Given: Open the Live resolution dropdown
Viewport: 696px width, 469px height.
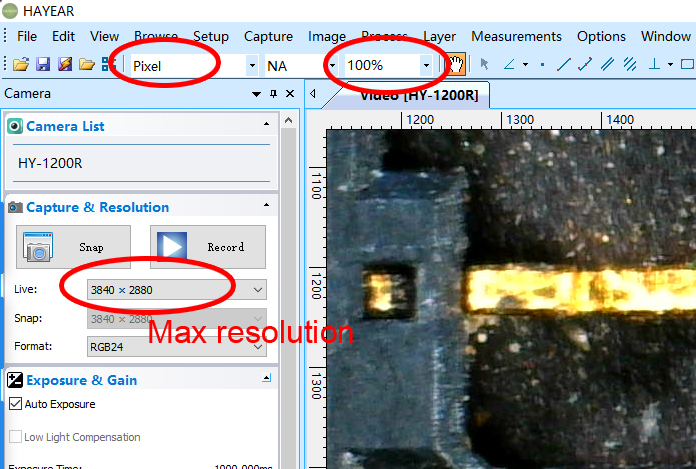Looking at the screenshot, I should 258,290.
